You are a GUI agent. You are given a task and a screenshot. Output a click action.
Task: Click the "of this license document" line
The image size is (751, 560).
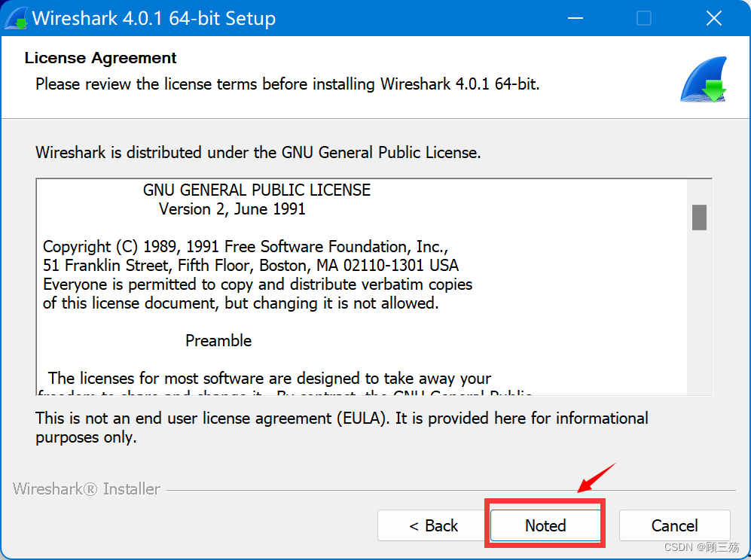[x=241, y=303]
